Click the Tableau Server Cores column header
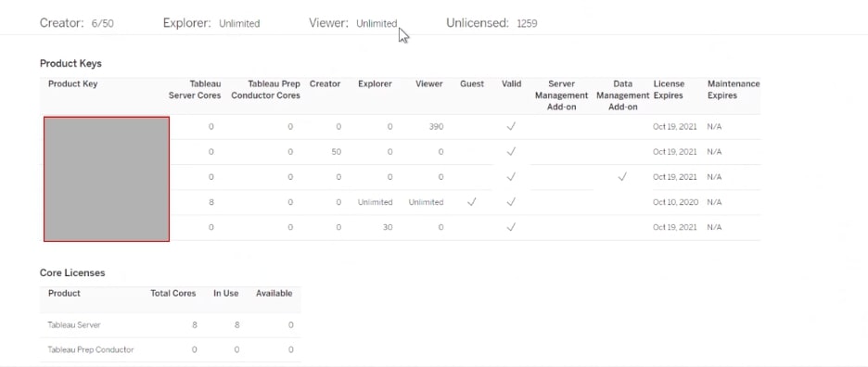This screenshot has height=367, width=868. click(195, 90)
